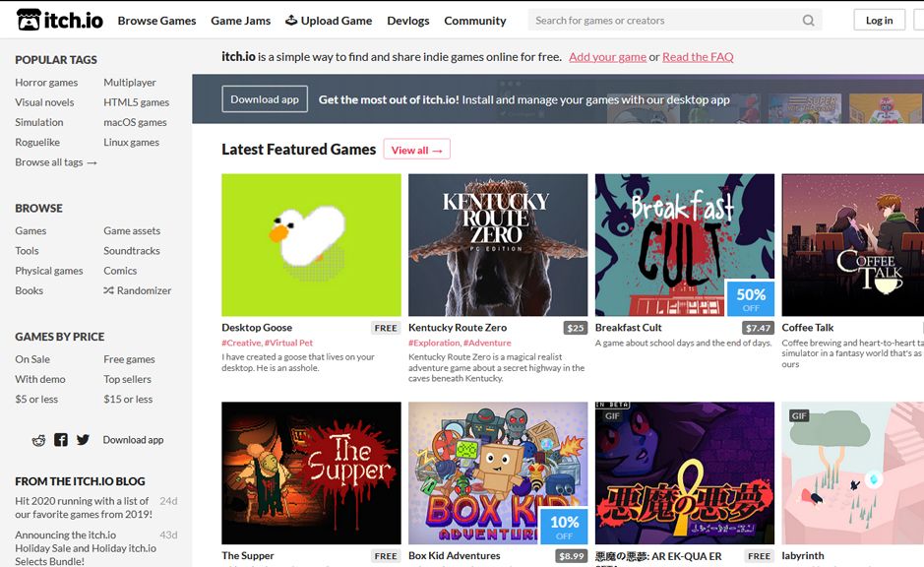This screenshot has height=567, width=924.
Task: Click View all featured games
Action: (x=416, y=150)
